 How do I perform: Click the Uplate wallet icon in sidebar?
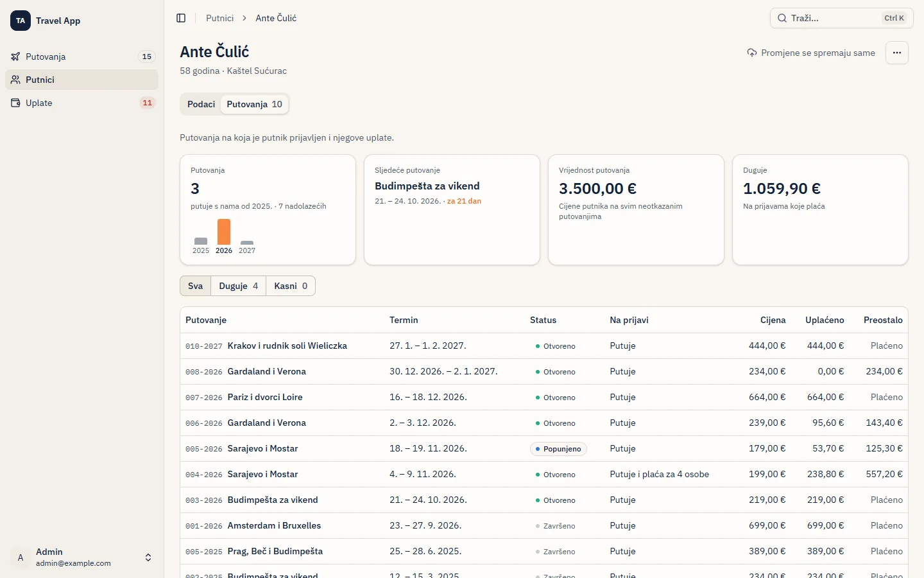15,103
